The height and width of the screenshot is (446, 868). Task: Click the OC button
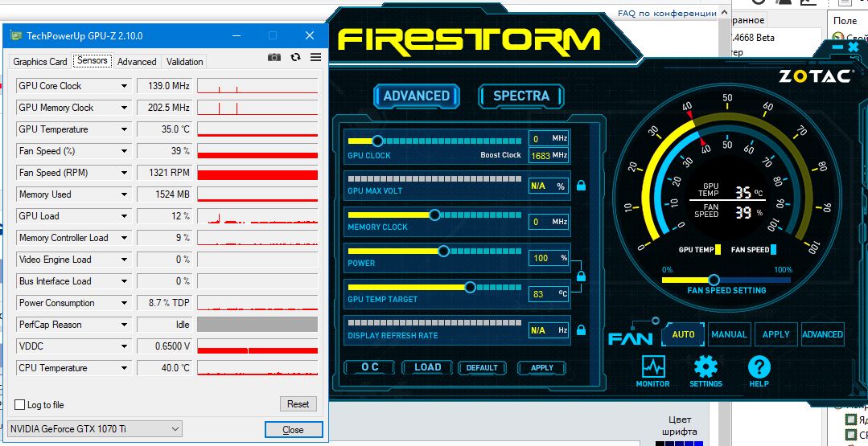[x=370, y=367]
